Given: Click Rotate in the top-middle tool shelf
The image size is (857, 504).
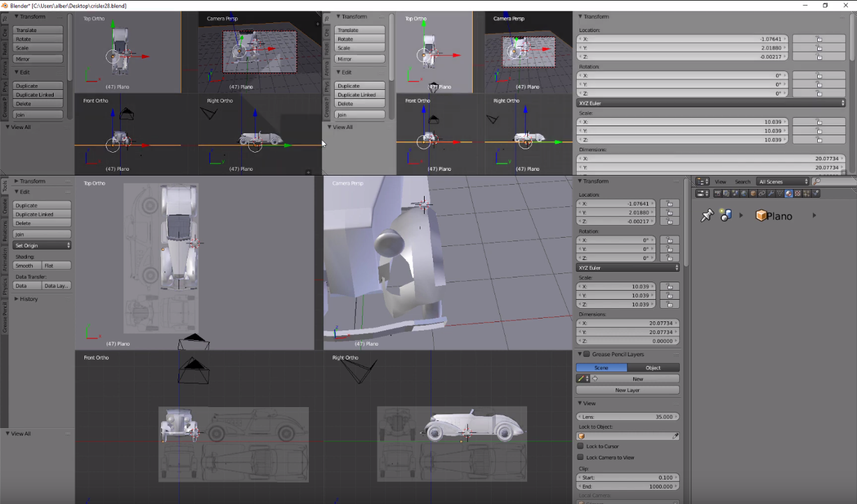Looking at the screenshot, I should [360, 39].
